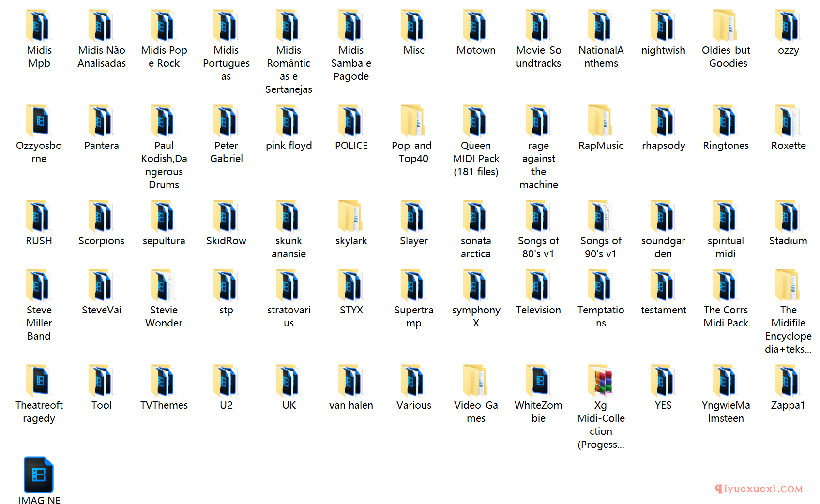This screenshot has height=504, width=820.
Task: Click the 'The Corrs Midi Pack' label
Action: 726,316
